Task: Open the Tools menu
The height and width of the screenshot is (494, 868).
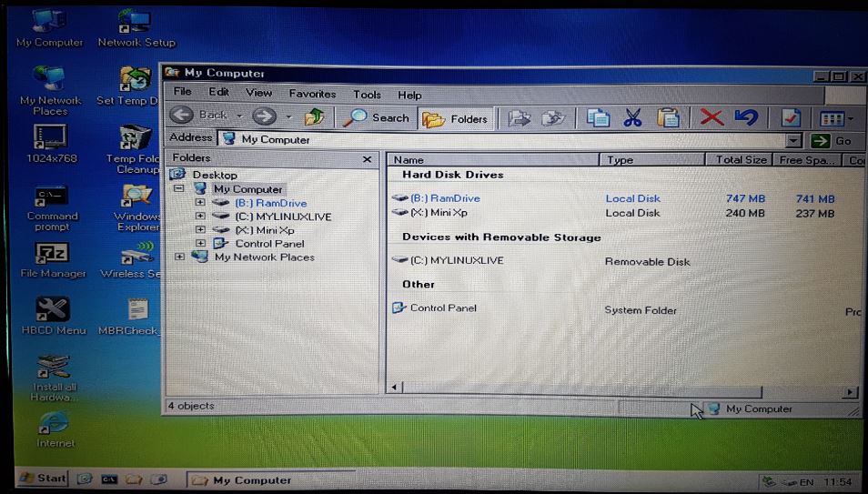Action: click(367, 95)
